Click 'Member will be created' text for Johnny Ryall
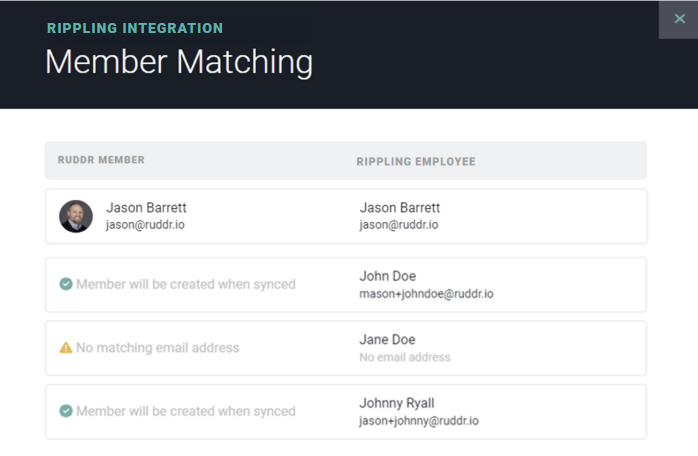Viewport: 698px width, 456px height. [186, 411]
